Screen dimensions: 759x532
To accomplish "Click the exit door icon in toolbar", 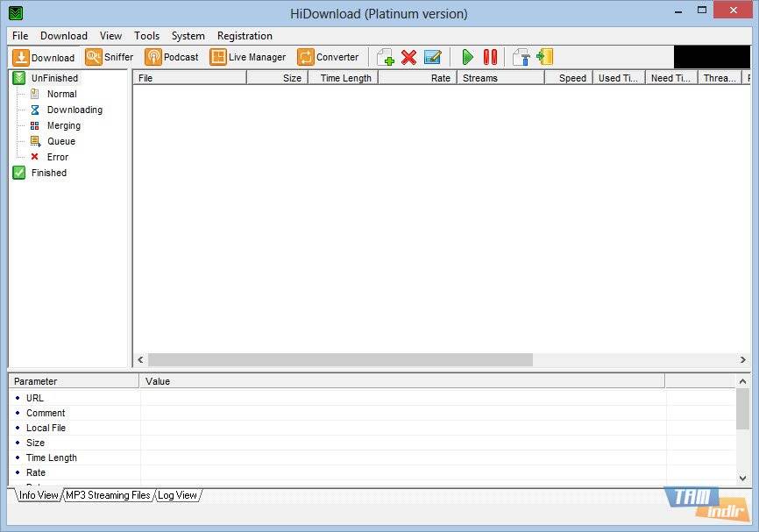I will click(x=544, y=57).
